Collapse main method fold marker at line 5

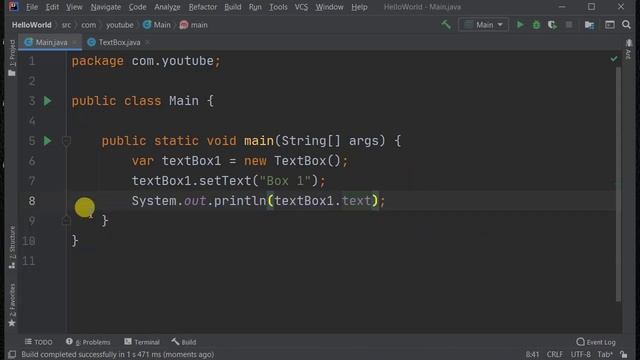[66, 141]
